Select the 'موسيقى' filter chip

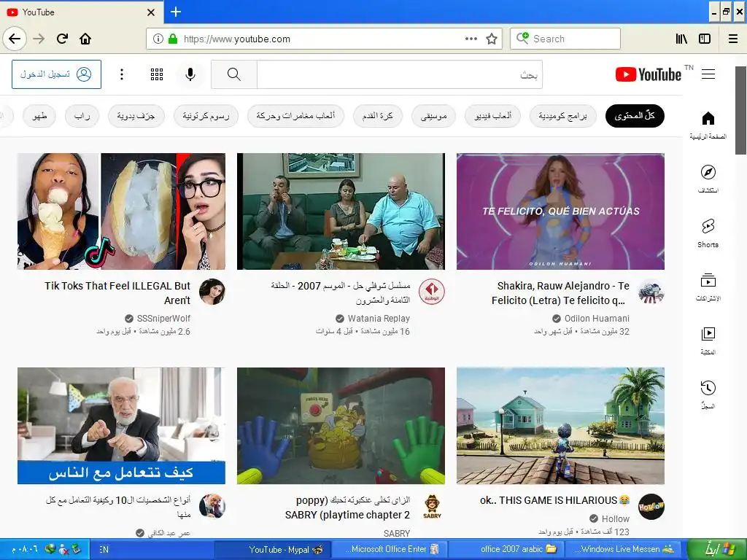click(433, 116)
